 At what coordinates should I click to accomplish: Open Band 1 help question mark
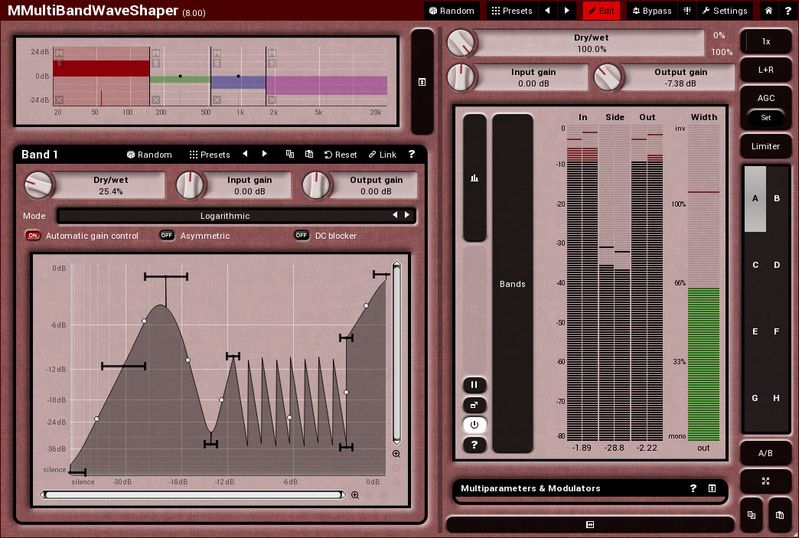coord(412,154)
